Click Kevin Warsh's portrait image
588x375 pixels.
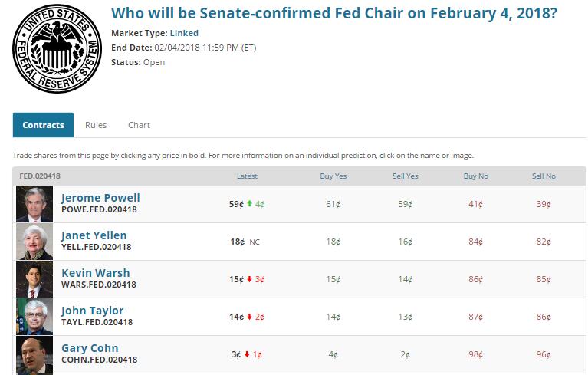[x=34, y=279]
